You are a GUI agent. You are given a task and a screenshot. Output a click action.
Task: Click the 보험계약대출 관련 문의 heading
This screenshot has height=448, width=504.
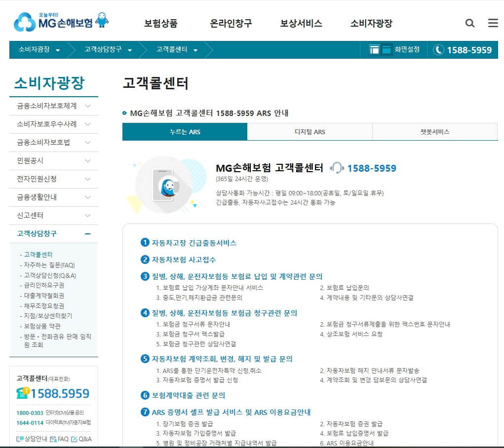click(x=188, y=395)
